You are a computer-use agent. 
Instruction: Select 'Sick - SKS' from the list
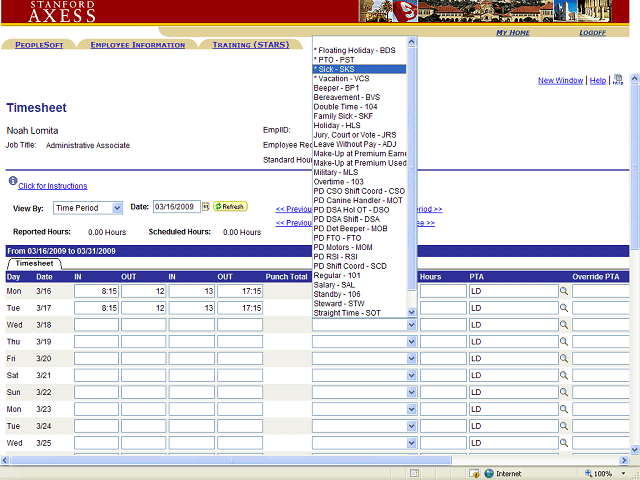click(x=358, y=69)
